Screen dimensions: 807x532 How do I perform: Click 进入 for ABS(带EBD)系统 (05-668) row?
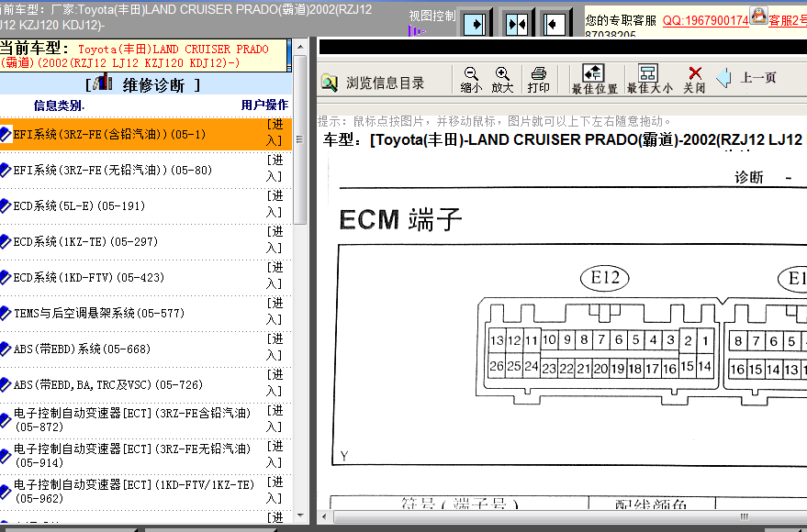click(275, 348)
